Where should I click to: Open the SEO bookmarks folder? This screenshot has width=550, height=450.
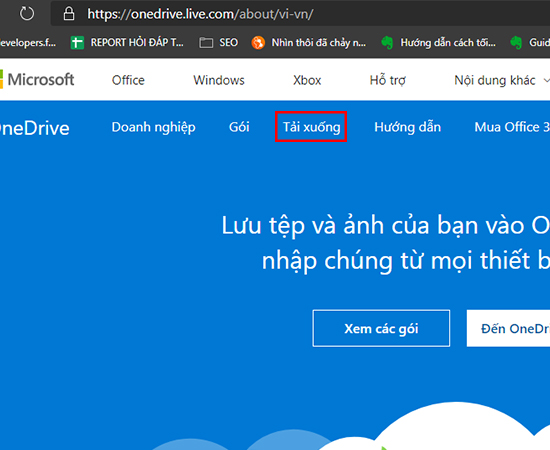point(219,43)
